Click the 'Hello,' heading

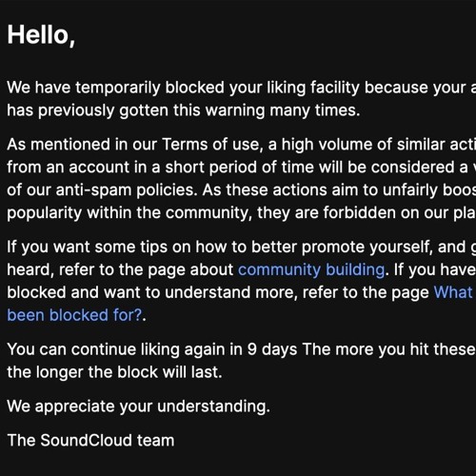(41, 35)
